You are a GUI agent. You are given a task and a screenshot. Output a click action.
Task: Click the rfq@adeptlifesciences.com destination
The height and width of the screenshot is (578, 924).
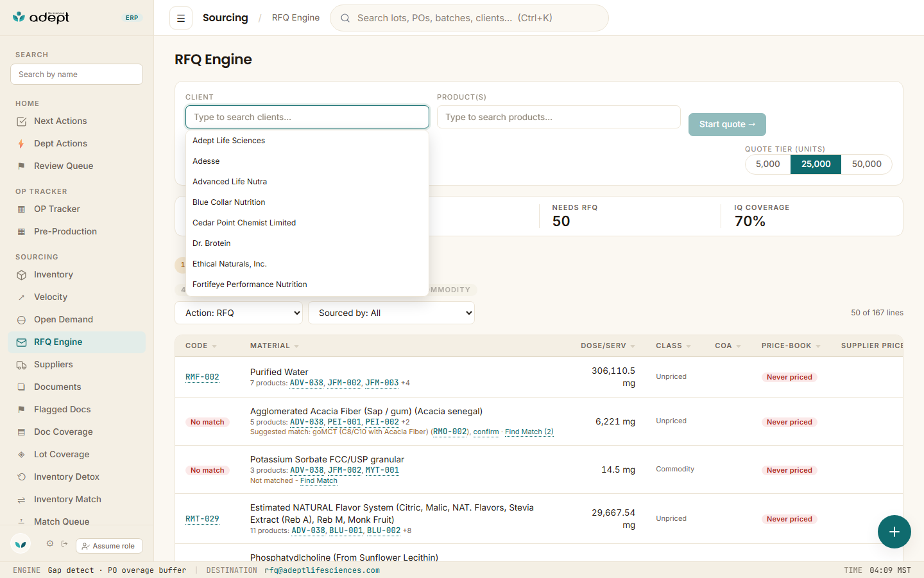(322, 570)
